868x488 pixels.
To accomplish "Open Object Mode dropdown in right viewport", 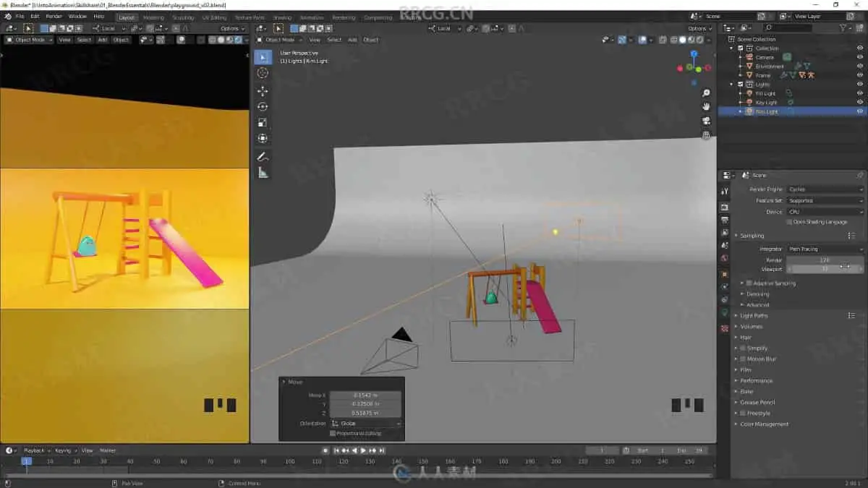I will 281,40.
